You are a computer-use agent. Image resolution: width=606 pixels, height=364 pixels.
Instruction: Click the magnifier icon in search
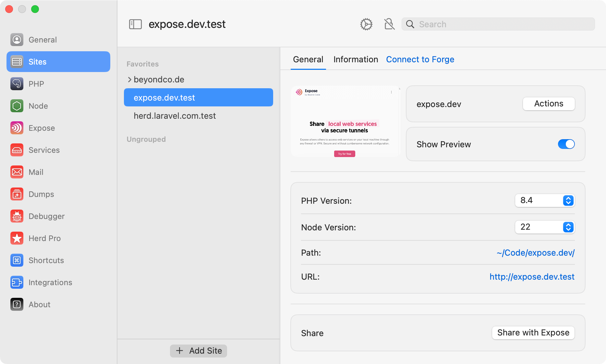[410, 24]
